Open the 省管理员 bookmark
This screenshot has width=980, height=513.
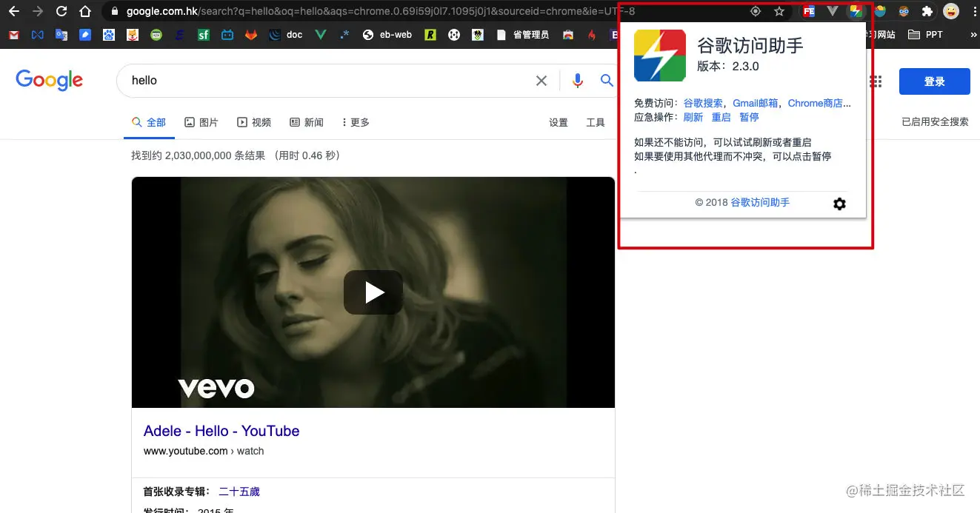click(523, 35)
